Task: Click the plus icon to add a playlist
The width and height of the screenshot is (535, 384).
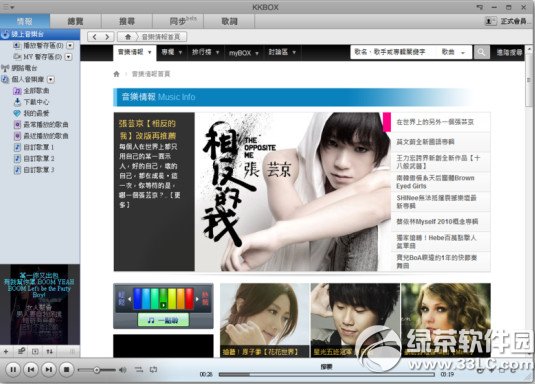Action: [x=6, y=351]
